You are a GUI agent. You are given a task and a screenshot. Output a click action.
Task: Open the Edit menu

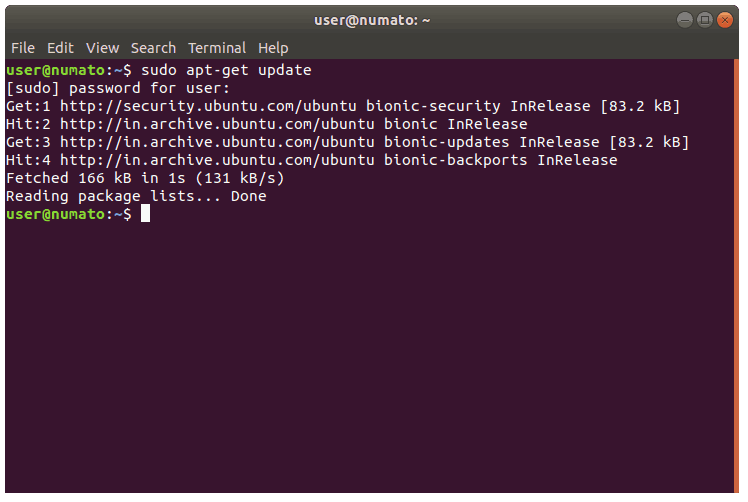point(60,48)
